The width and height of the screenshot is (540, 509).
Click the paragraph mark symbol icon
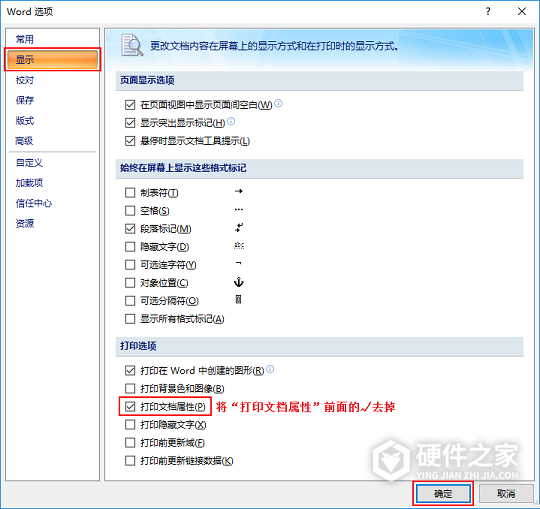239,227
